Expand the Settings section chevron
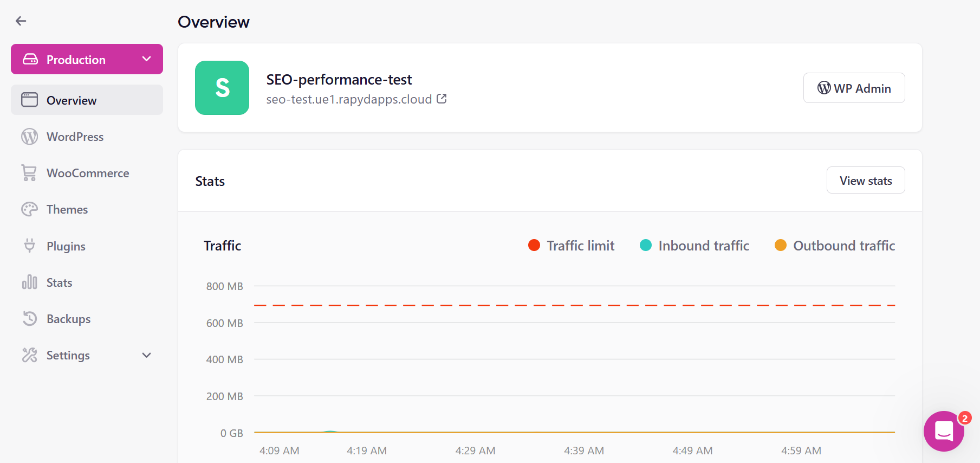The width and height of the screenshot is (980, 463). tap(146, 355)
